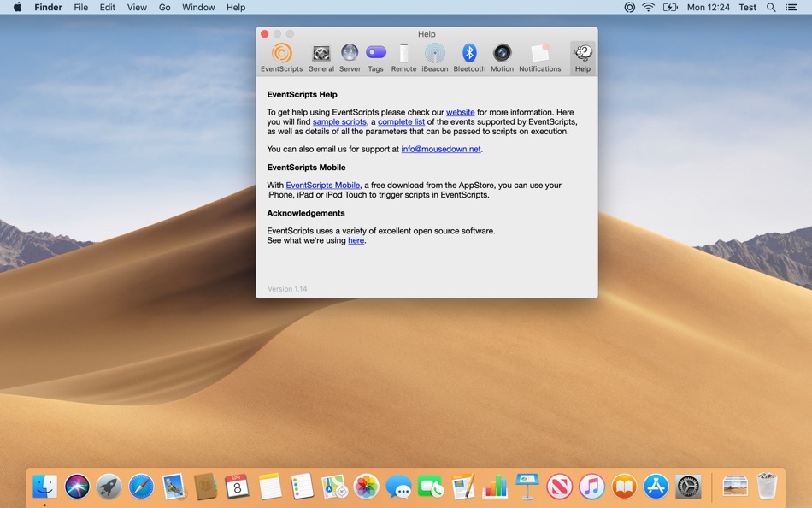
Task: Launch Siri from the Dock
Action: [x=77, y=487]
